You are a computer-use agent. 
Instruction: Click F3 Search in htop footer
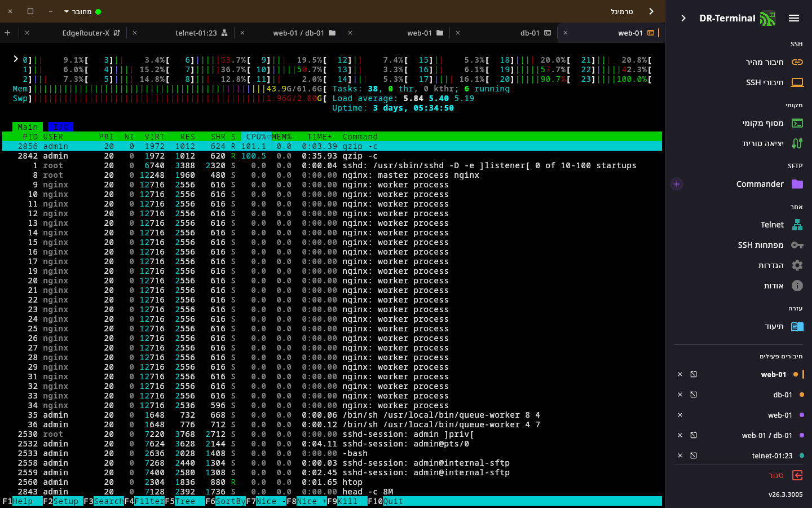[x=103, y=501]
